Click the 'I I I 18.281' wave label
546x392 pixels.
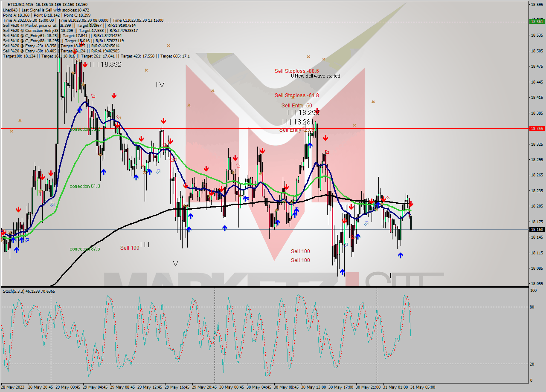(298, 122)
